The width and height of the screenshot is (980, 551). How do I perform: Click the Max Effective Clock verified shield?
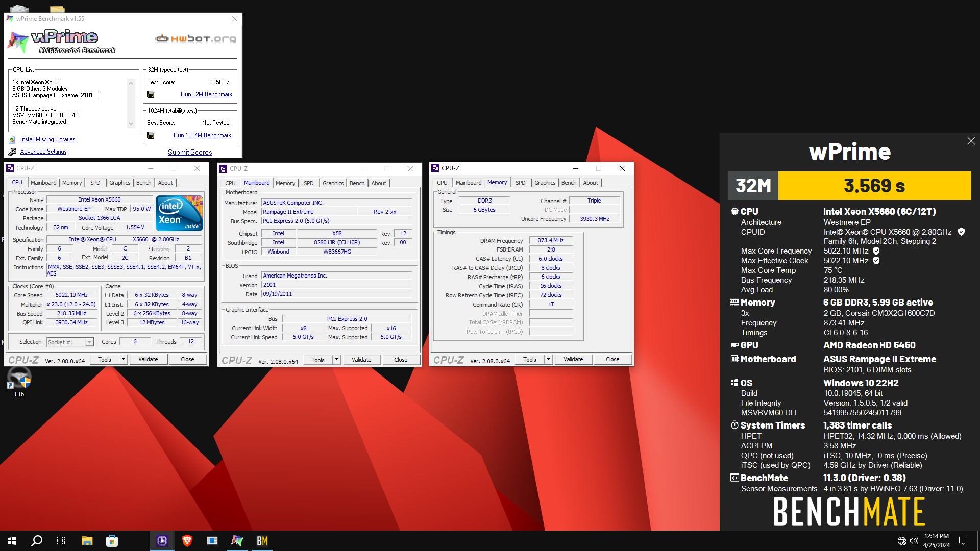pyautogui.click(x=876, y=261)
